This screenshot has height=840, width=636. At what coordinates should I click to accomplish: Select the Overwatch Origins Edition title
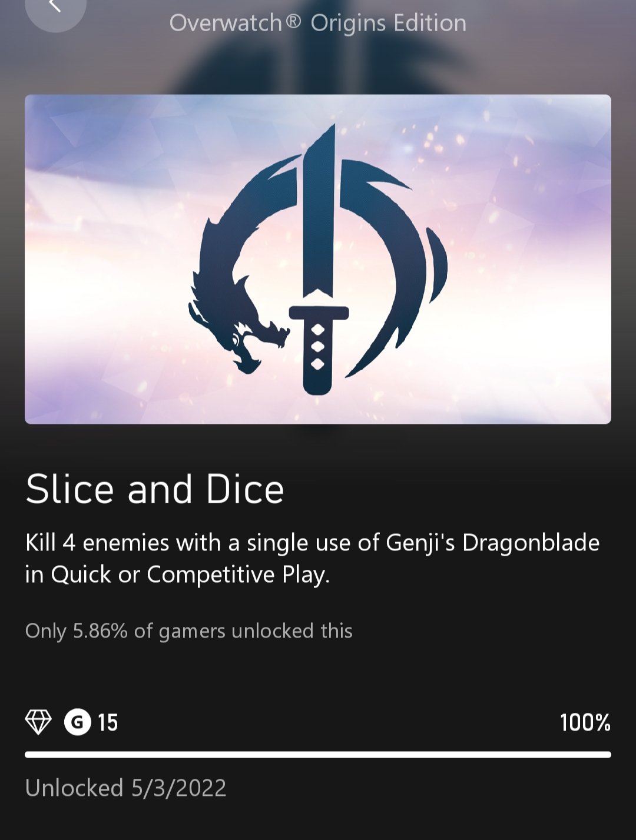click(318, 24)
